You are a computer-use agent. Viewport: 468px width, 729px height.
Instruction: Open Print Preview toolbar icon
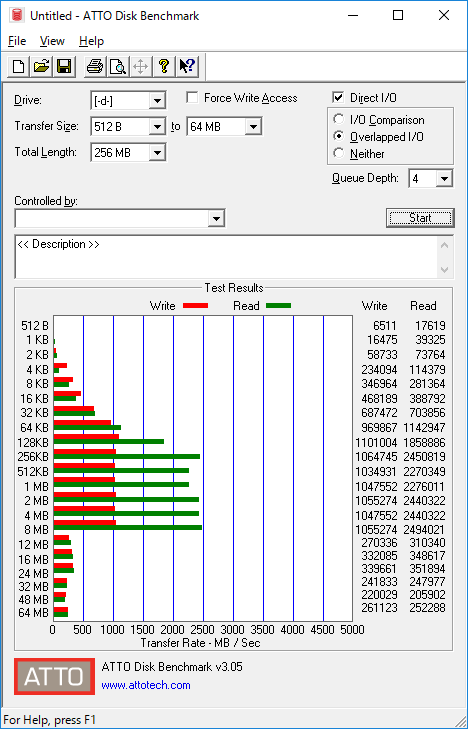pyautogui.click(x=118, y=66)
